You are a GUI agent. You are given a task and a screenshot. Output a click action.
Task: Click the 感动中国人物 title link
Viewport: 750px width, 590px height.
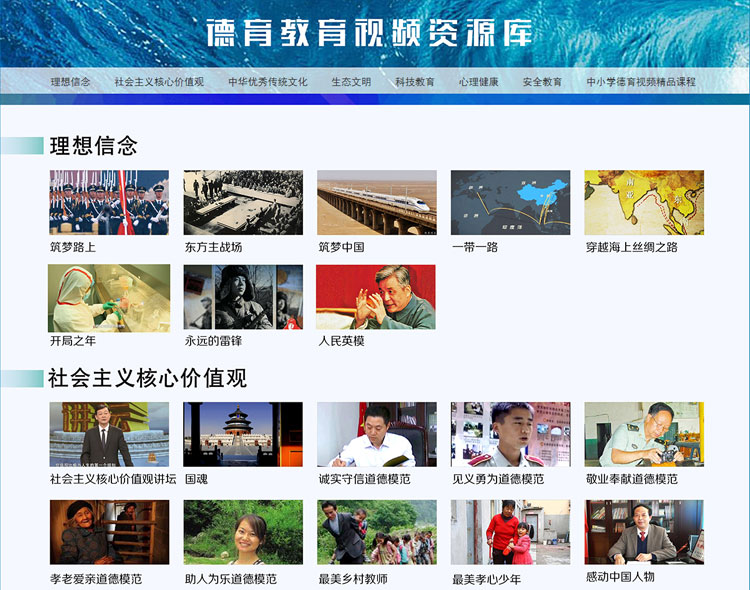[620, 577]
